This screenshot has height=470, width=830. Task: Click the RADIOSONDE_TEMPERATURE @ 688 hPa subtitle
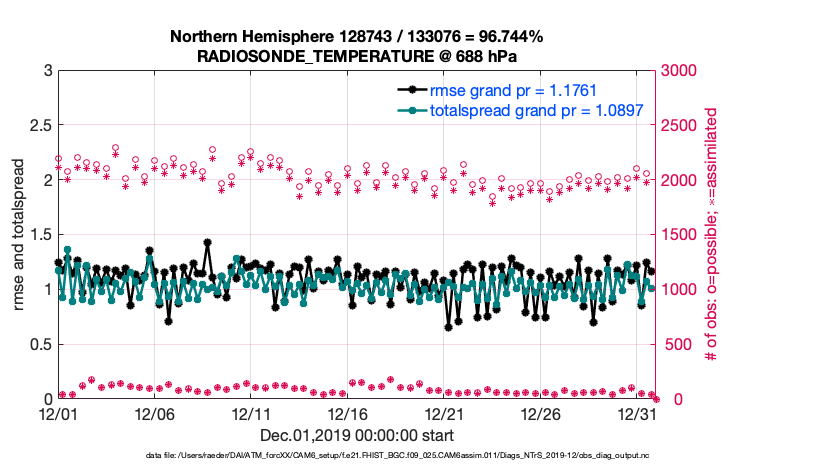click(356, 55)
